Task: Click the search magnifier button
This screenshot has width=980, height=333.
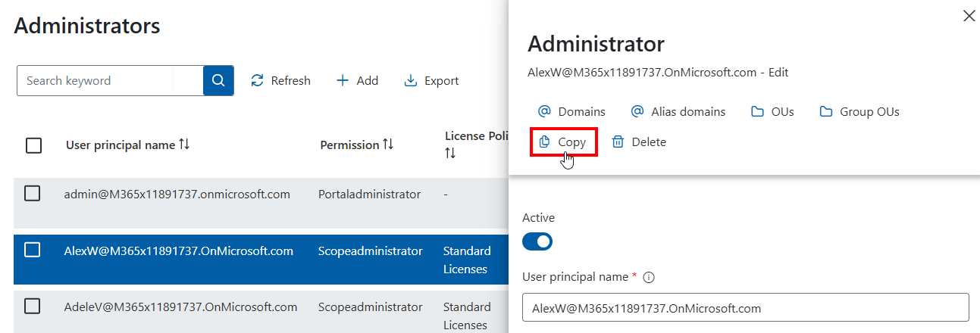Action: pos(218,81)
